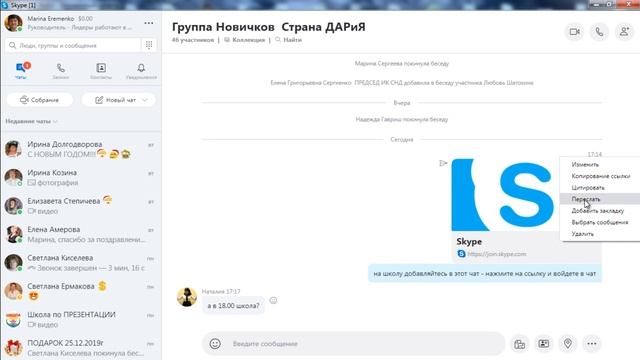Screen dimensions: 640x360
Task: Open the Notifications tab
Action: pyautogui.click(x=141, y=70)
